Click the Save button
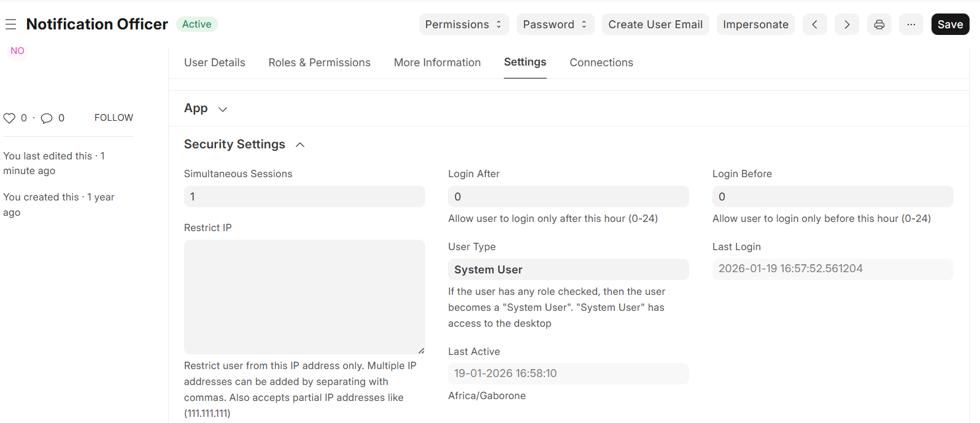This screenshot has width=980, height=423. (949, 25)
